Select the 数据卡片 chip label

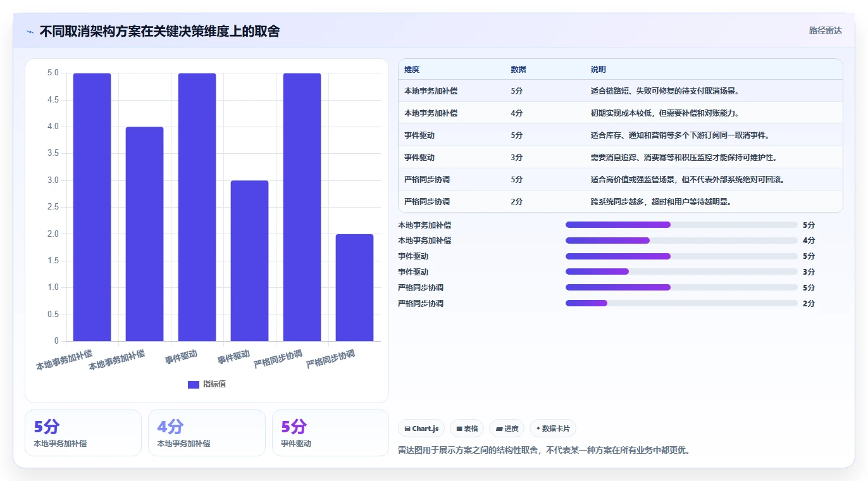(x=555, y=428)
